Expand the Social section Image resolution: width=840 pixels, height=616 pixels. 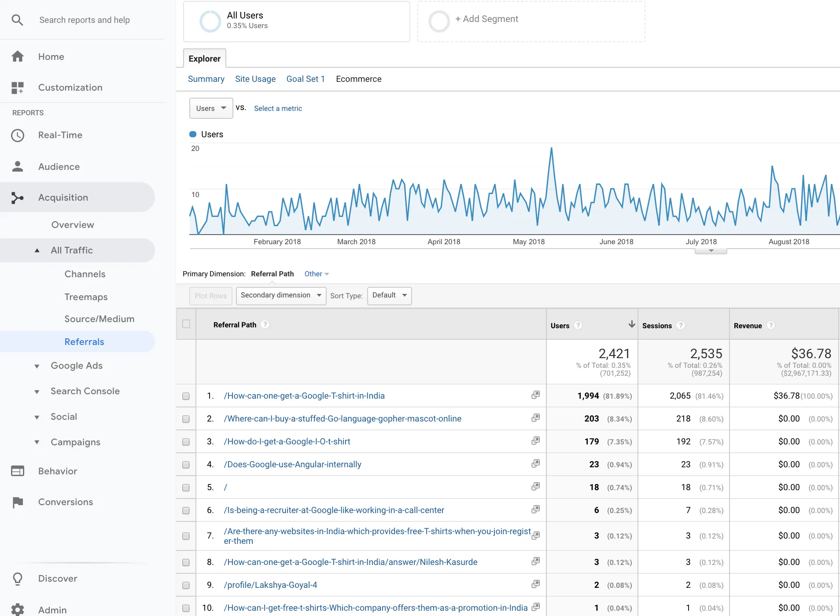37,417
